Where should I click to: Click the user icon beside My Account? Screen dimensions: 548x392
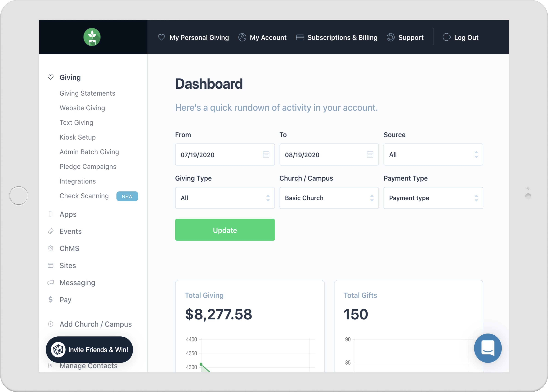(242, 37)
